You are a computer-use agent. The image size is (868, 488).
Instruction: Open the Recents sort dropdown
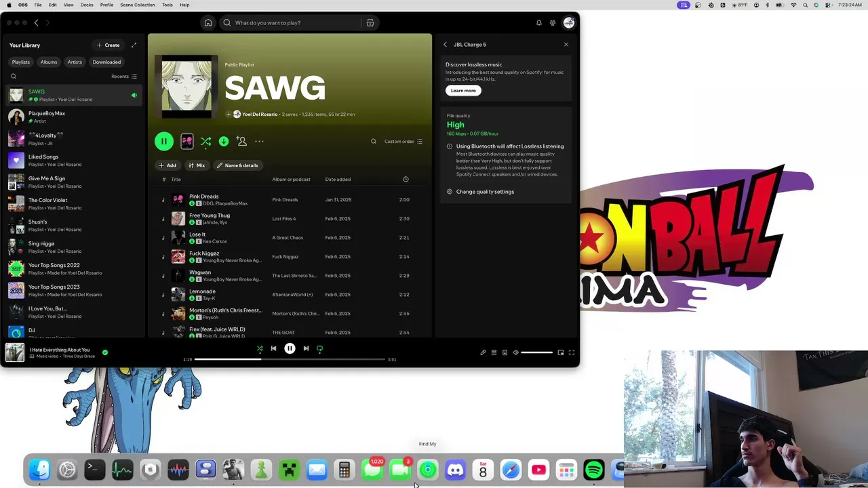pyautogui.click(x=124, y=76)
